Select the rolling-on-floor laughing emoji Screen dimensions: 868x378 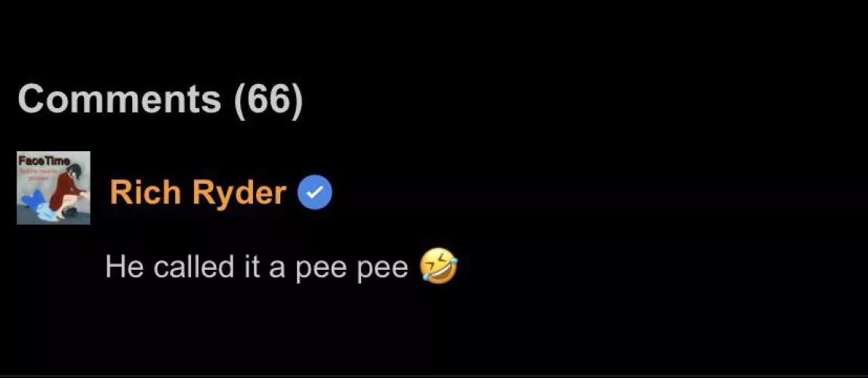[x=439, y=266]
